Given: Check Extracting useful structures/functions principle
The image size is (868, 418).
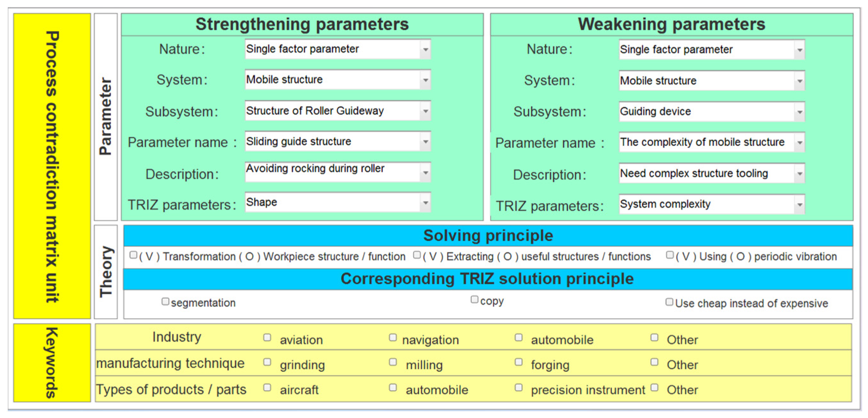Looking at the screenshot, I should point(417,255).
